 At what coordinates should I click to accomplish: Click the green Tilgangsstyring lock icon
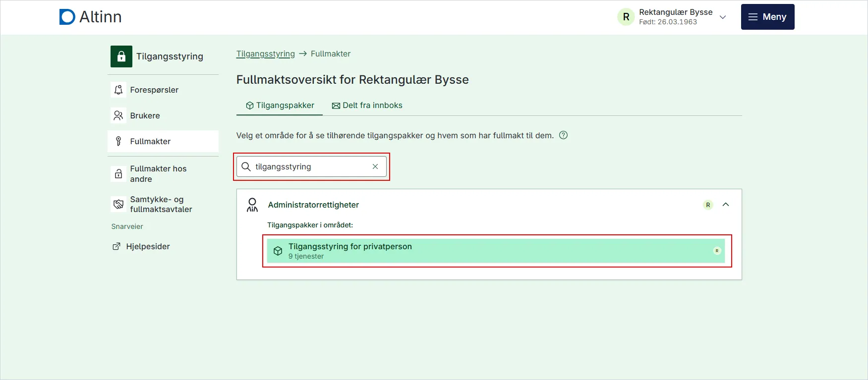(x=121, y=56)
